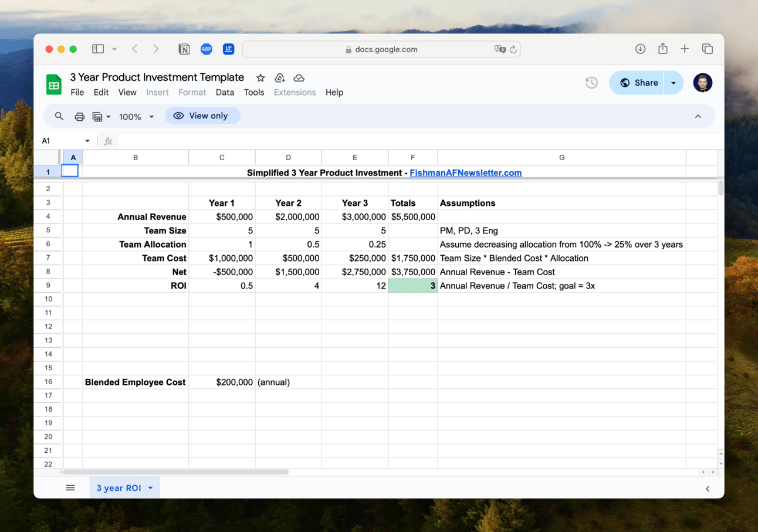Select column C header
This screenshot has width=758, height=532.
pos(222,157)
